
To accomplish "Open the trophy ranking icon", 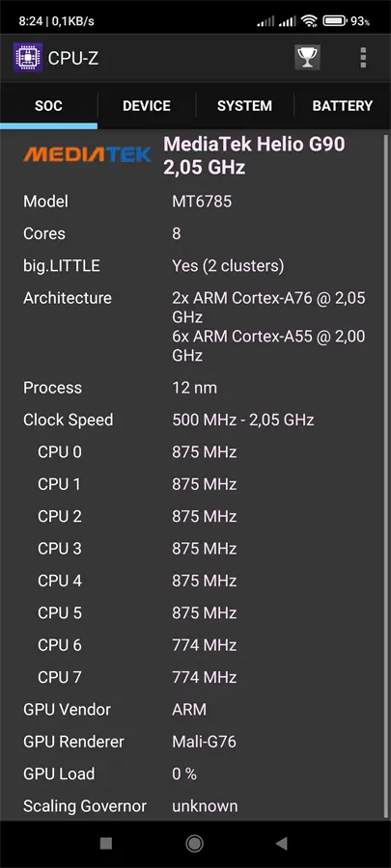I will [307, 57].
